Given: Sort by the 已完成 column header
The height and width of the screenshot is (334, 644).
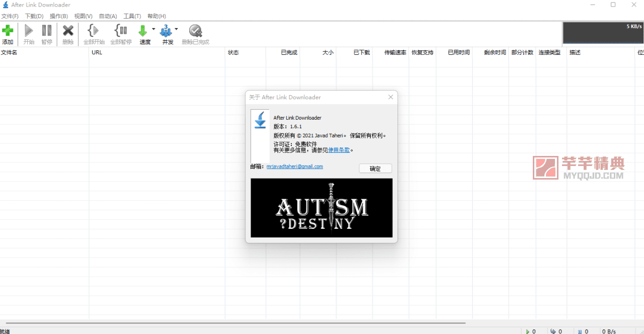Looking at the screenshot, I should coord(283,52).
